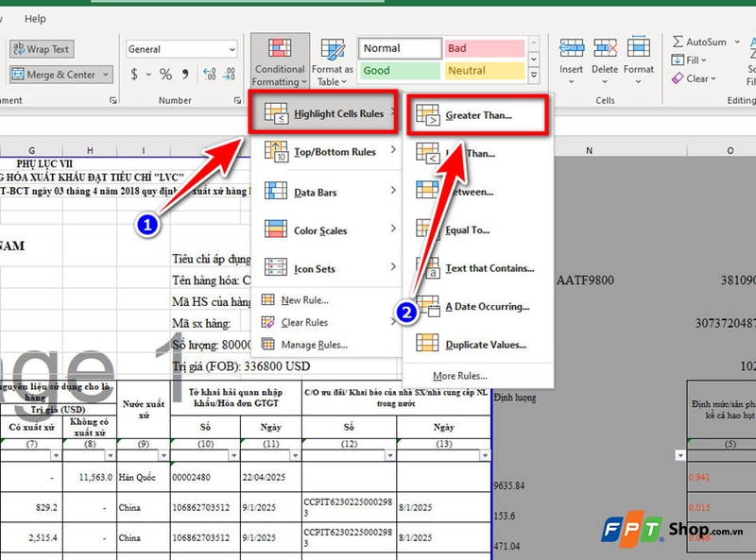This screenshot has width=756, height=560.
Task: Apply the percent style format
Action: [166, 75]
